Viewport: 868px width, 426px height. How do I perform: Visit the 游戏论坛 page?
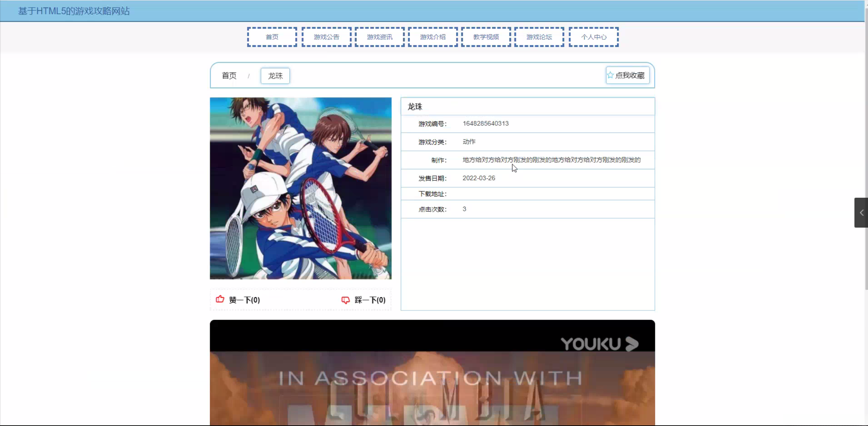539,37
